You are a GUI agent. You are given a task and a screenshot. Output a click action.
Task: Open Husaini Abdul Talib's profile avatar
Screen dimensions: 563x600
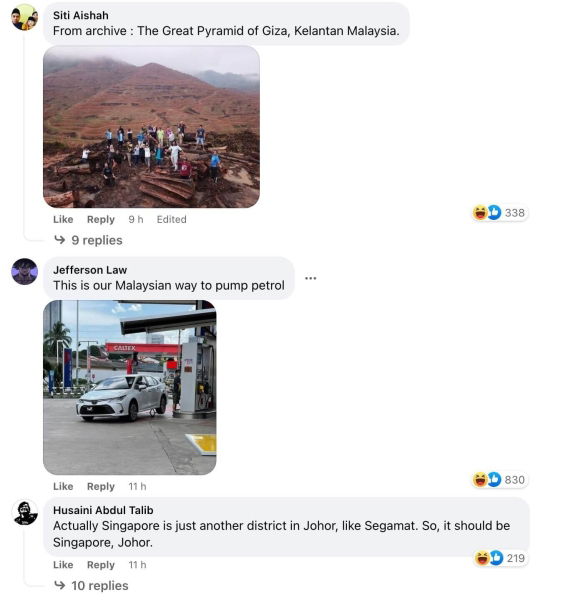coord(26,513)
